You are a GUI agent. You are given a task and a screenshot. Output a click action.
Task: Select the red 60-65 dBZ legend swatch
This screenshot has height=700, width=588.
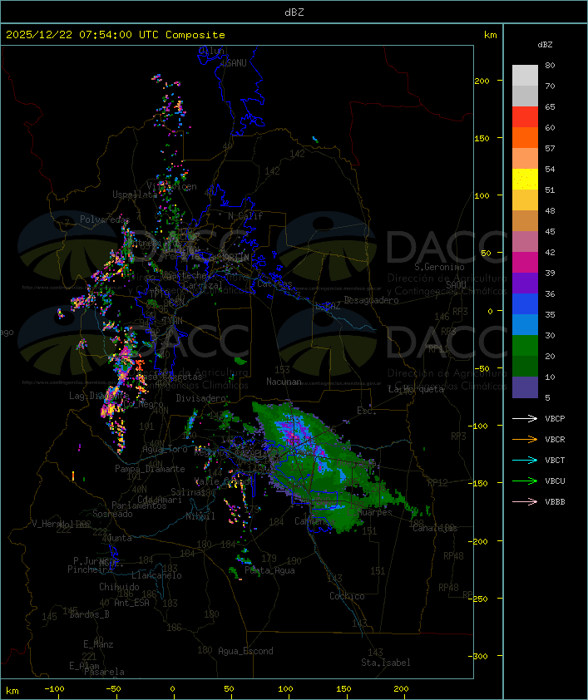525,117
